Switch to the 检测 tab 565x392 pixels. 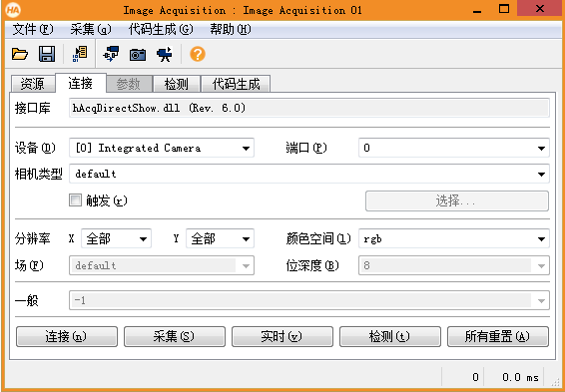[x=177, y=84]
